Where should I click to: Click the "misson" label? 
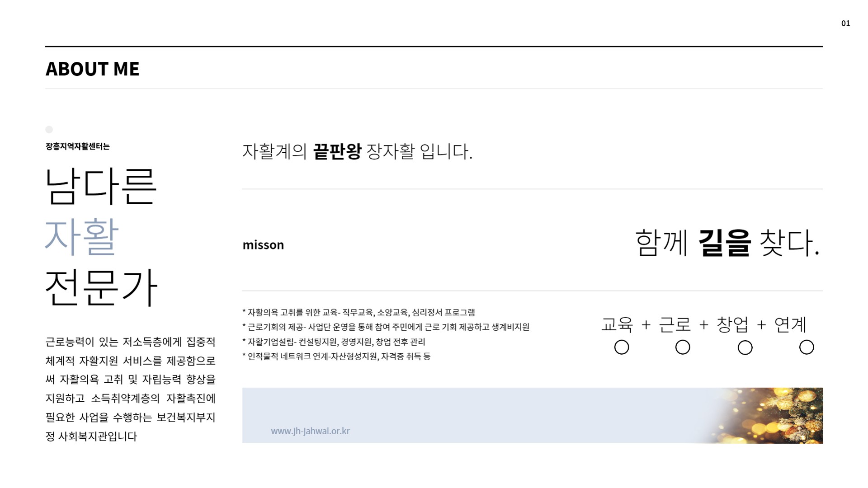[263, 245]
